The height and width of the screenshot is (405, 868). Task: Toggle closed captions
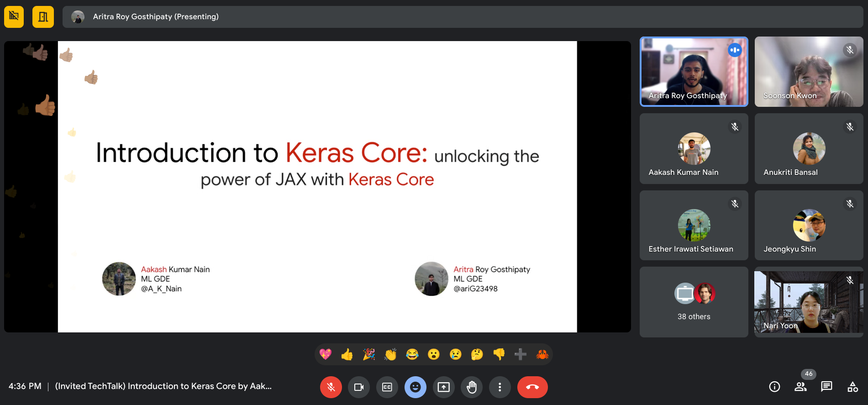point(387,387)
